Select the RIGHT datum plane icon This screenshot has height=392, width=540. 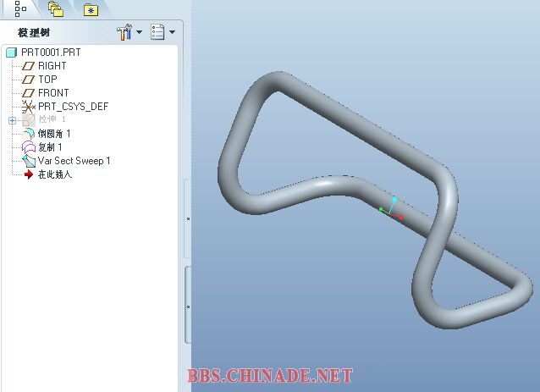click(x=28, y=66)
